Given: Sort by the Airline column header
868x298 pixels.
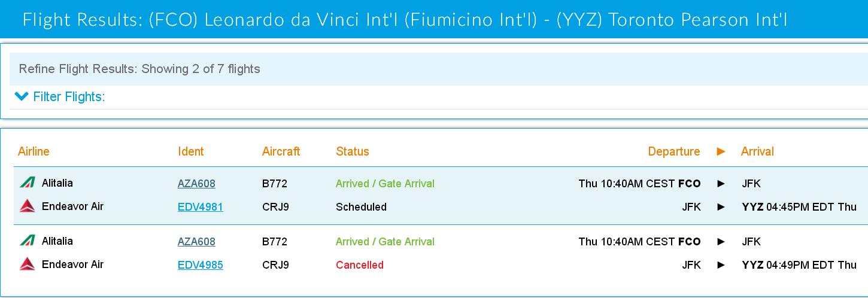Looking at the screenshot, I should coord(34,151).
